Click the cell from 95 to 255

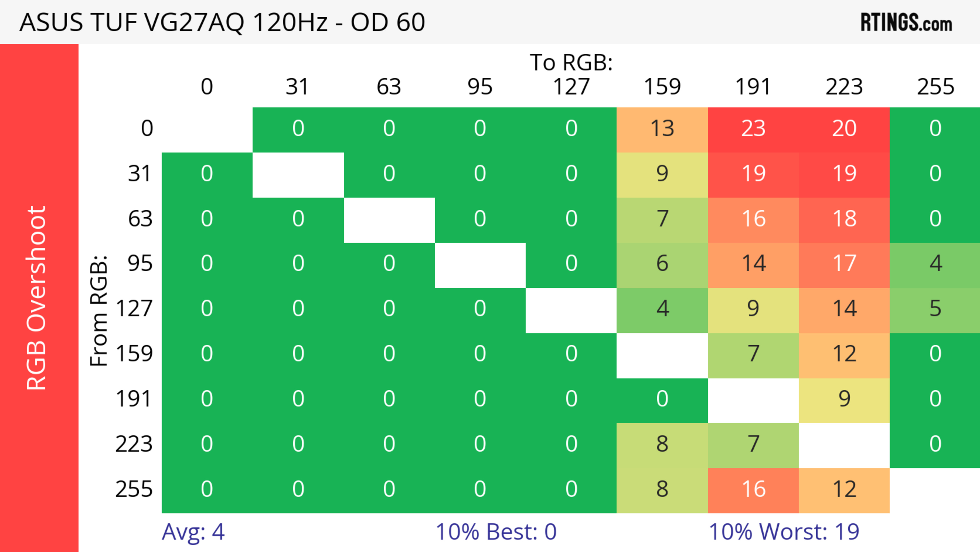[x=935, y=263]
